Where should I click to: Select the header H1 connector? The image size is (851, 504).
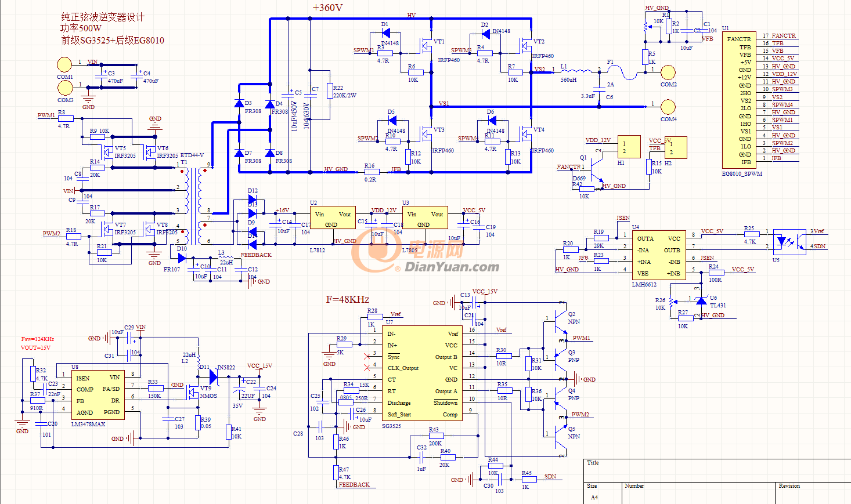[629, 147]
